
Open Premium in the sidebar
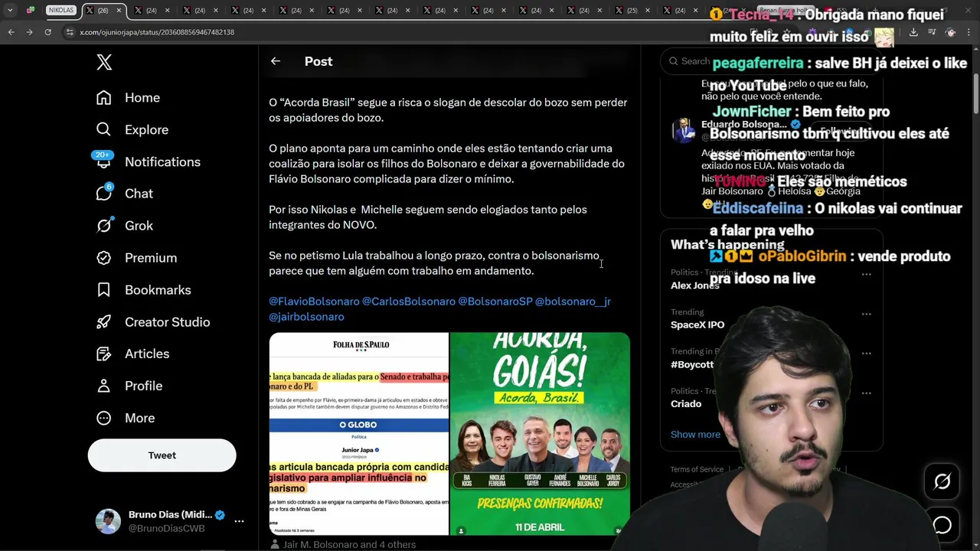(136, 258)
